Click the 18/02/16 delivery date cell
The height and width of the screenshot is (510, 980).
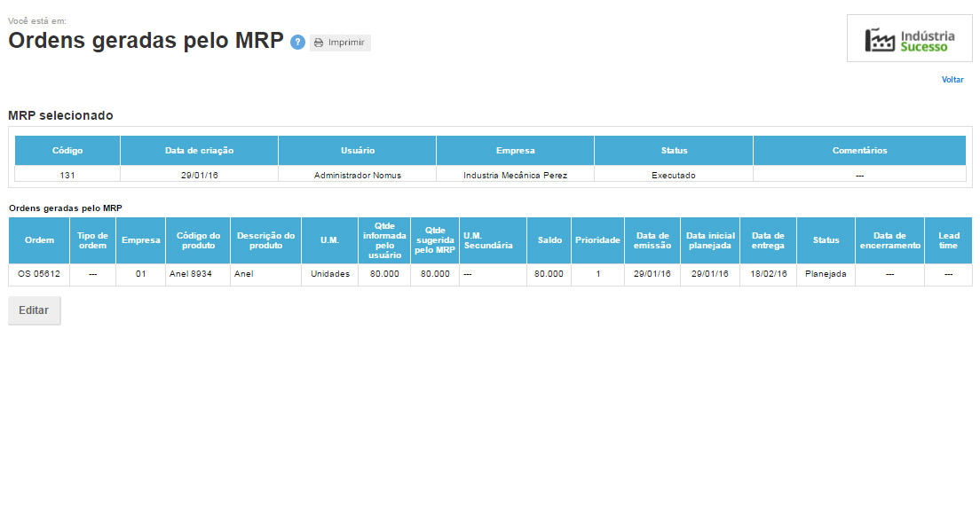(768, 274)
